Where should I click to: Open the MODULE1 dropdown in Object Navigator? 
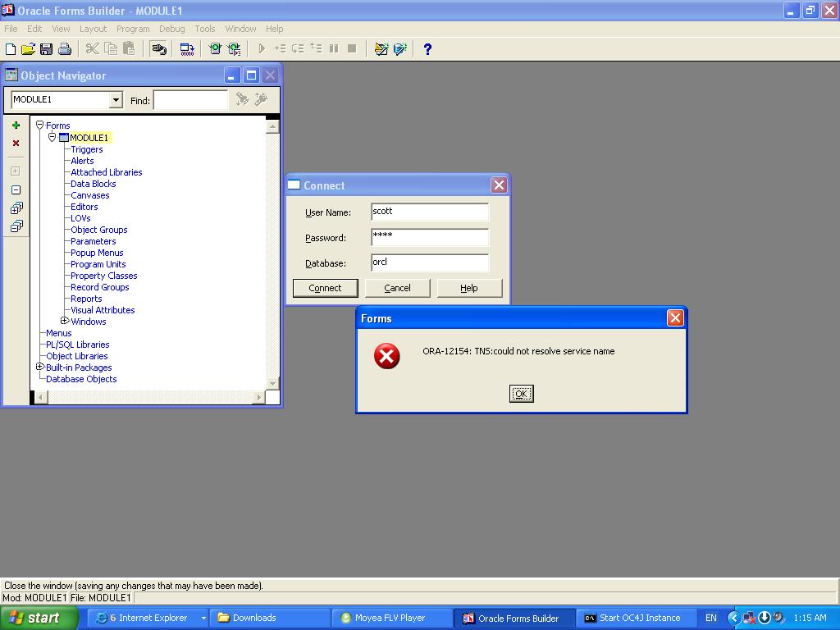pyautogui.click(x=116, y=100)
